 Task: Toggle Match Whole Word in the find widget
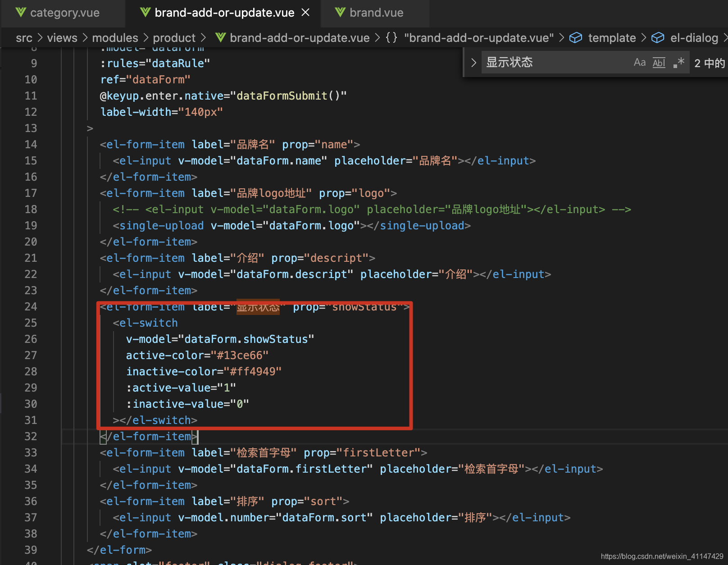659,62
